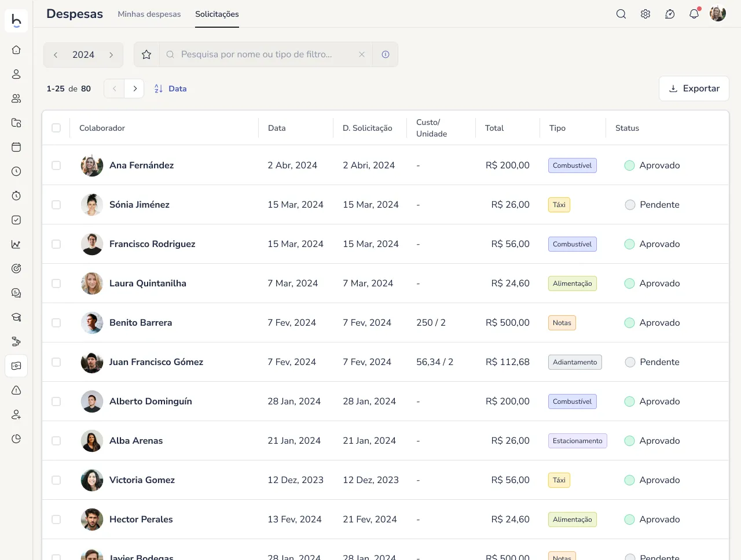Go to next page of results
741x560 pixels.
pyautogui.click(x=134, y=89)
